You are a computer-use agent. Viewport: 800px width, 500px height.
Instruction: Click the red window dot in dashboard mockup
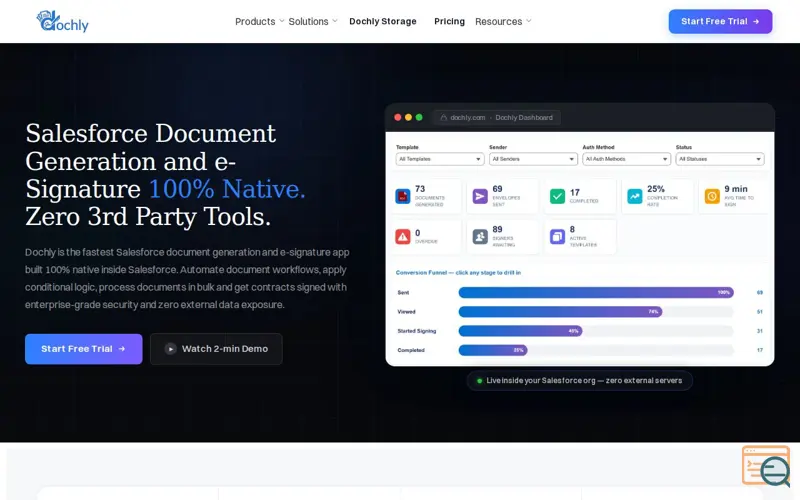(397, 117)
